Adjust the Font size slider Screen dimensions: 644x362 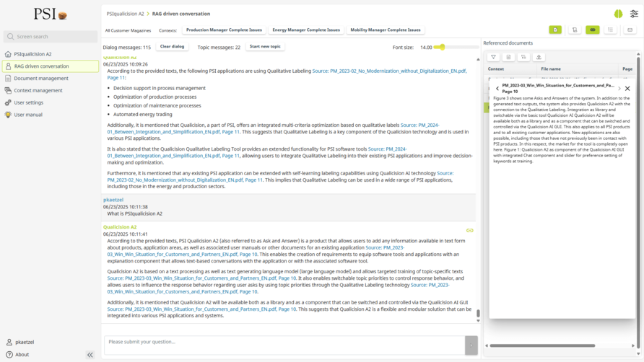point(440,48)
